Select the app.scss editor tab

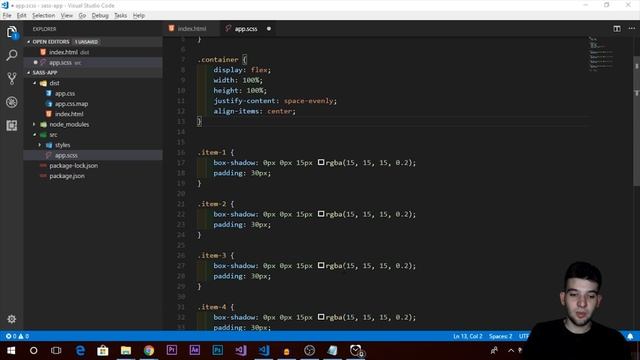click(x=246, y=29)
